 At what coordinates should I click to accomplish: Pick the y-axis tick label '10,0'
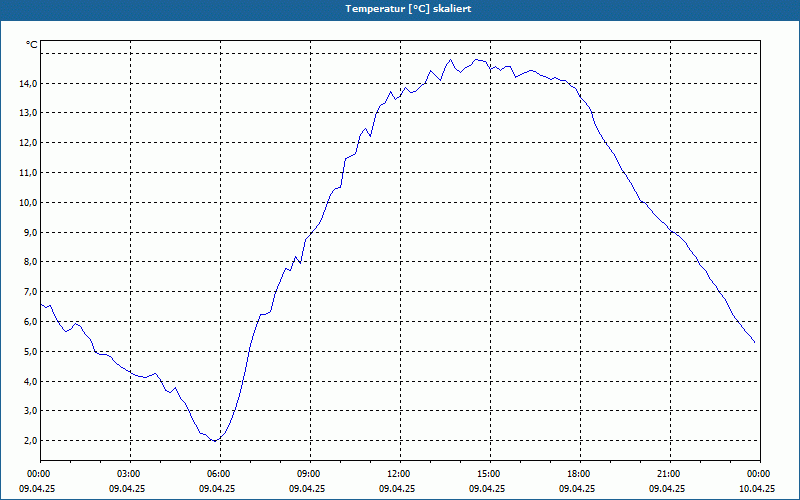29,203
